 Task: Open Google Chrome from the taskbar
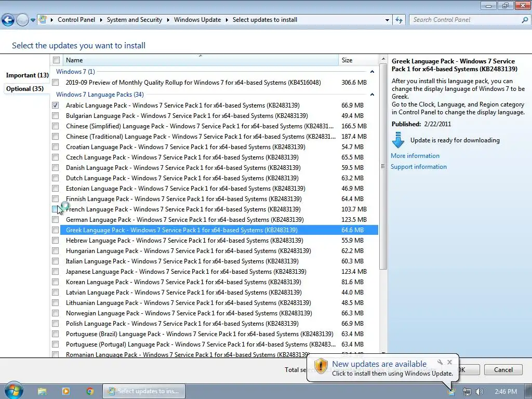click(x=90, y=391)
